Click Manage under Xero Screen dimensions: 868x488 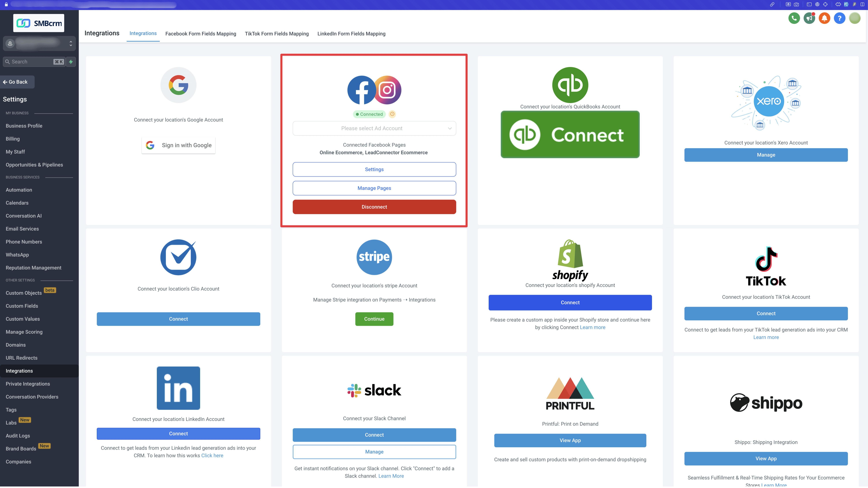click(766, 155)
